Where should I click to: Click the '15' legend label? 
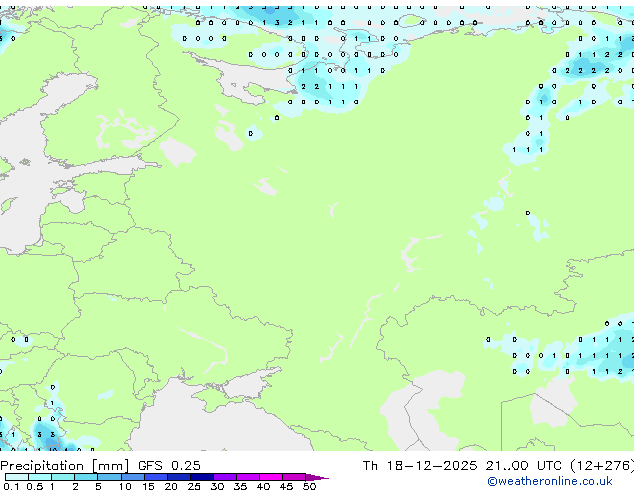click(148, 486)
